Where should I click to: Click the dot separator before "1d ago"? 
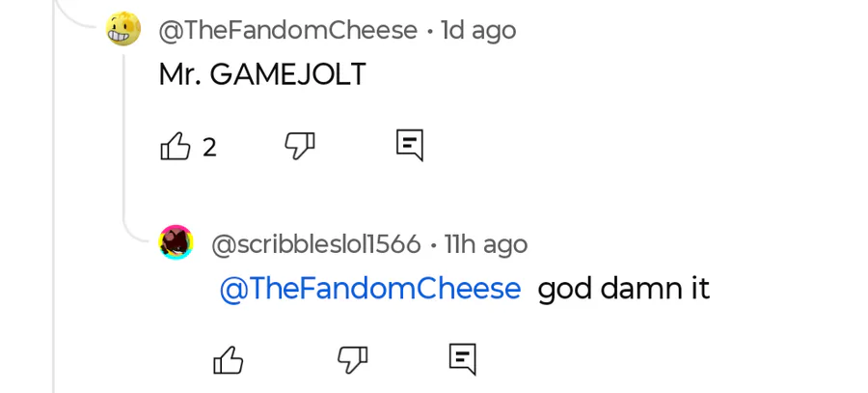[x=429, y=32]
